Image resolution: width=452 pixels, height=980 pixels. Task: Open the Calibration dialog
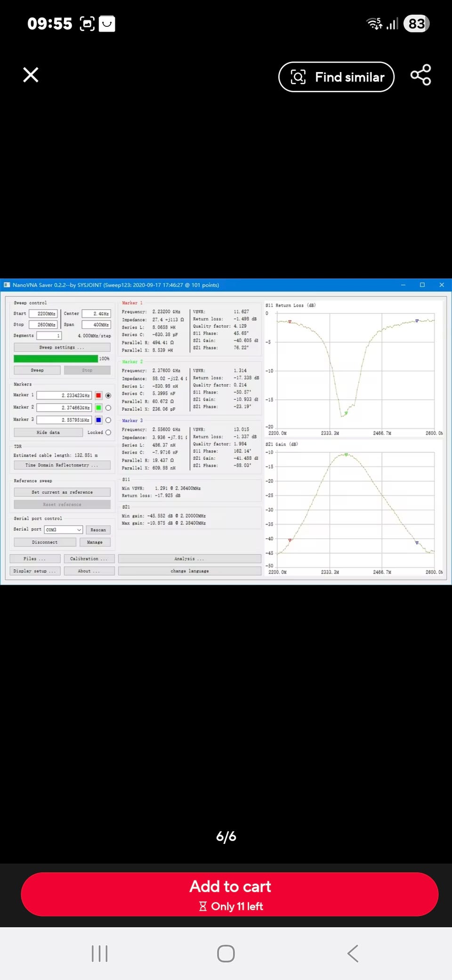click(x=89, y=559)
